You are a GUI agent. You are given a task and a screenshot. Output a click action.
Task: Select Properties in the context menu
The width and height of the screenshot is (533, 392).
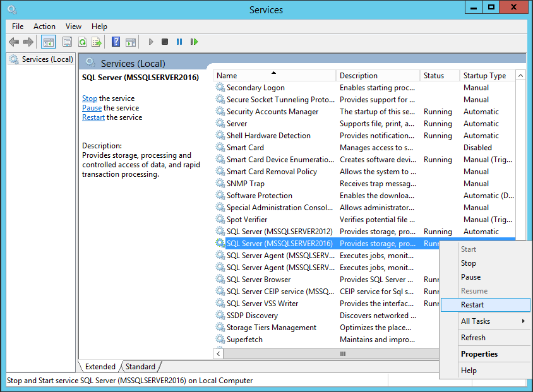point(479,354)
